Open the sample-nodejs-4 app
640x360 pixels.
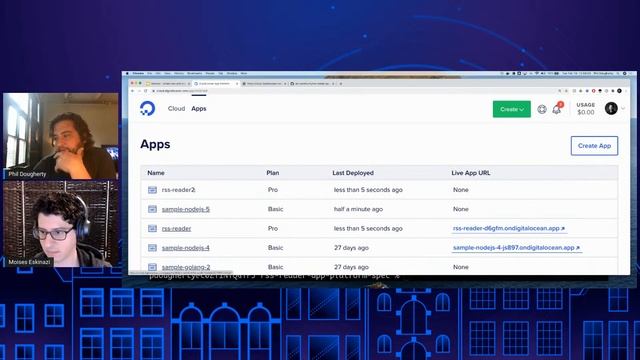pos(186,248)
